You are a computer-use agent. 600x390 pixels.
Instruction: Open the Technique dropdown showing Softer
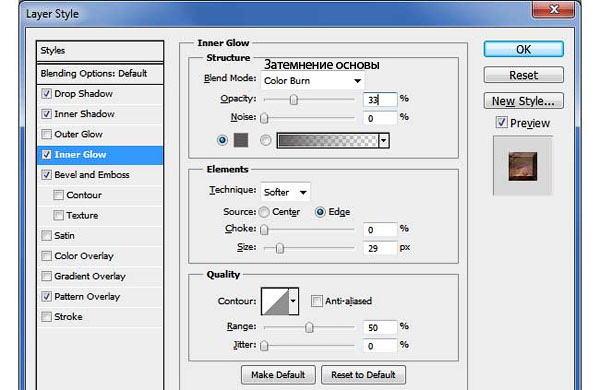(x=285, y=192)
